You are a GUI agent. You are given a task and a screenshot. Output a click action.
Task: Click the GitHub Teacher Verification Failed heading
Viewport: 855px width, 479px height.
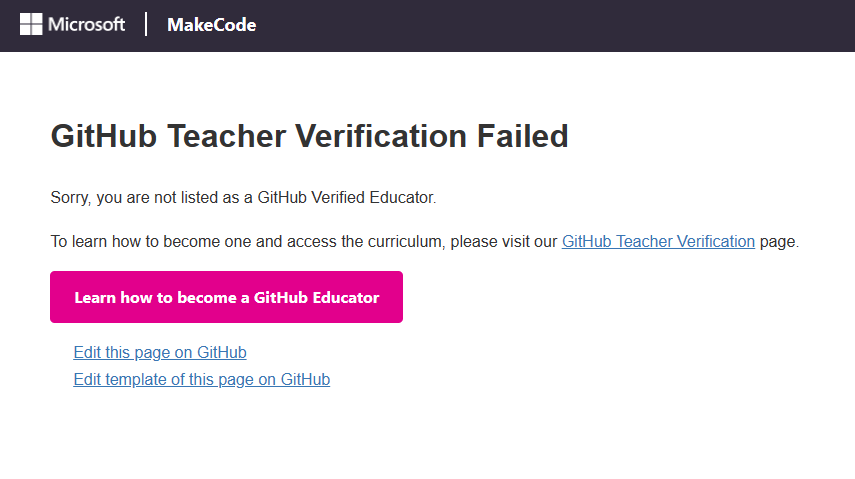tap(309, 136)
